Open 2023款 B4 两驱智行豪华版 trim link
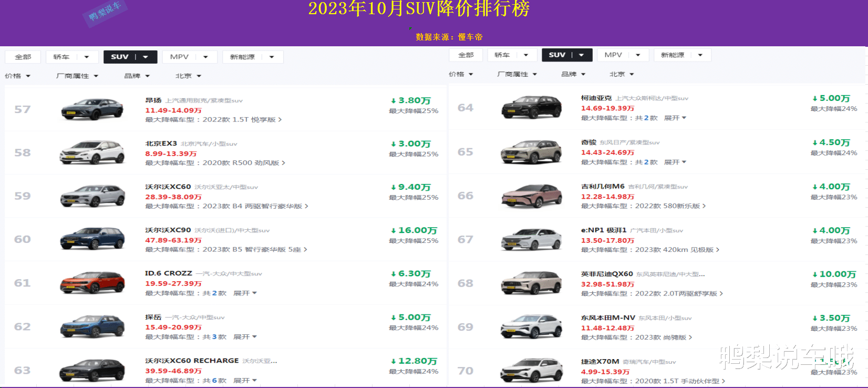 (255, 207)
